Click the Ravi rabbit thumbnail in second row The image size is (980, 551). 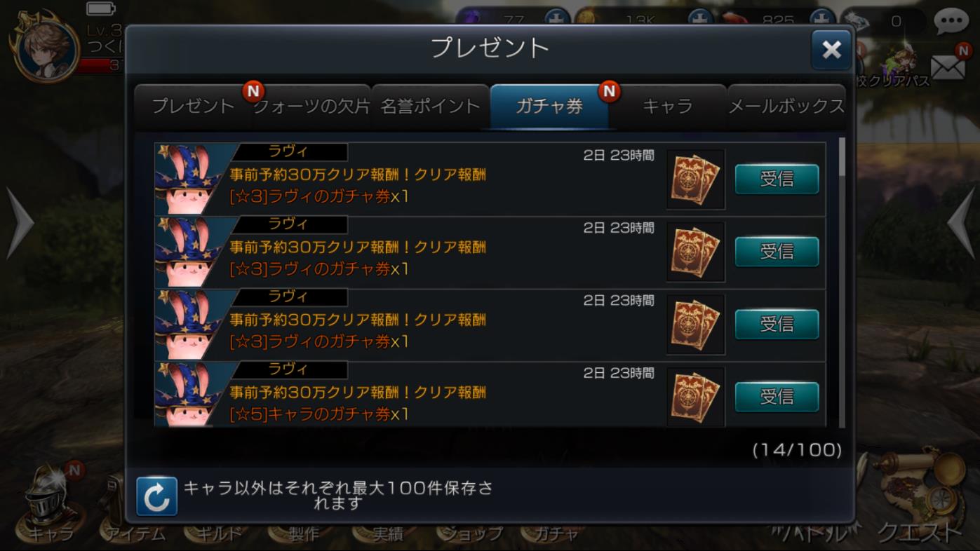(x=190, y=252)
